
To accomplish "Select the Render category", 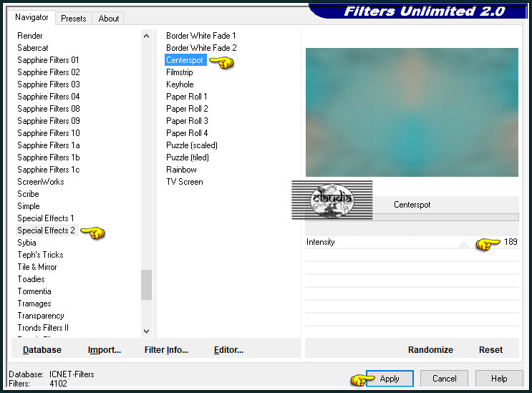I will tap(30, 36).
